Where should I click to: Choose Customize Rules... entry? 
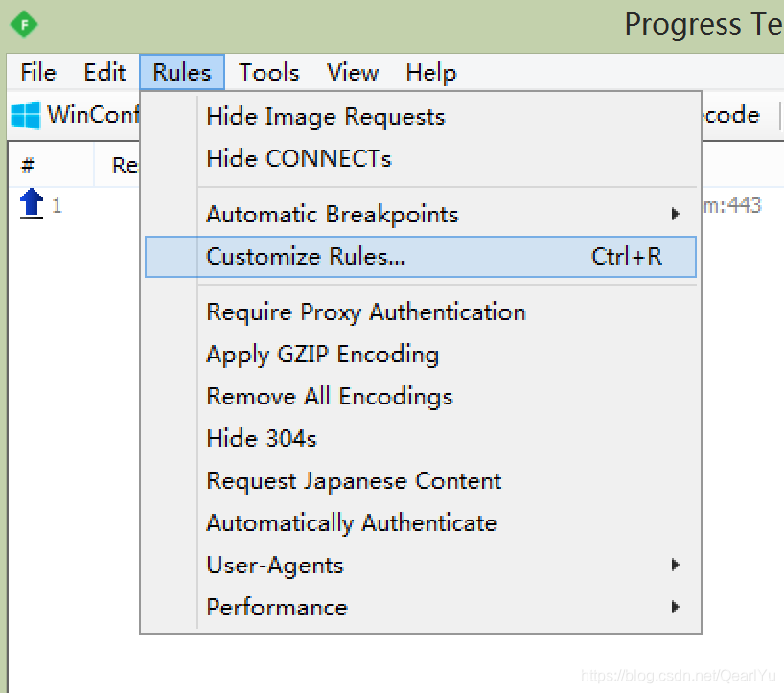pos(421,257)
